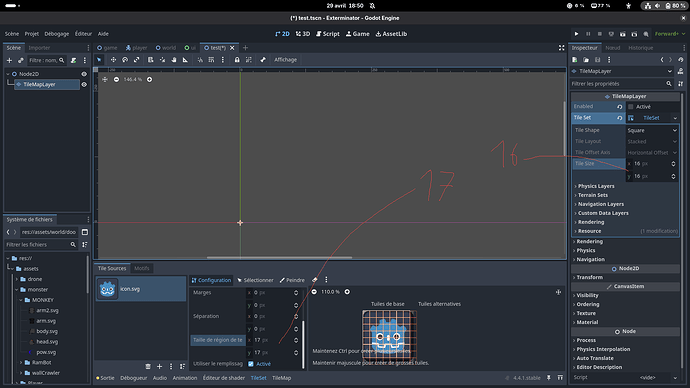Open the Débogage menu
This screenshot has width=690, height=388.
point(57,34)
